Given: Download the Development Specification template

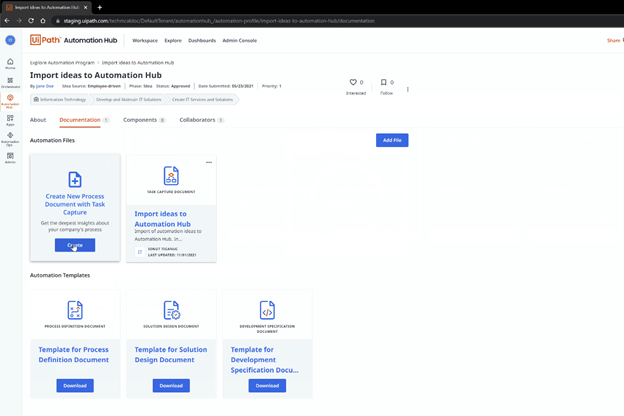Looking at the screenshot, I should [x=267, y=385].
